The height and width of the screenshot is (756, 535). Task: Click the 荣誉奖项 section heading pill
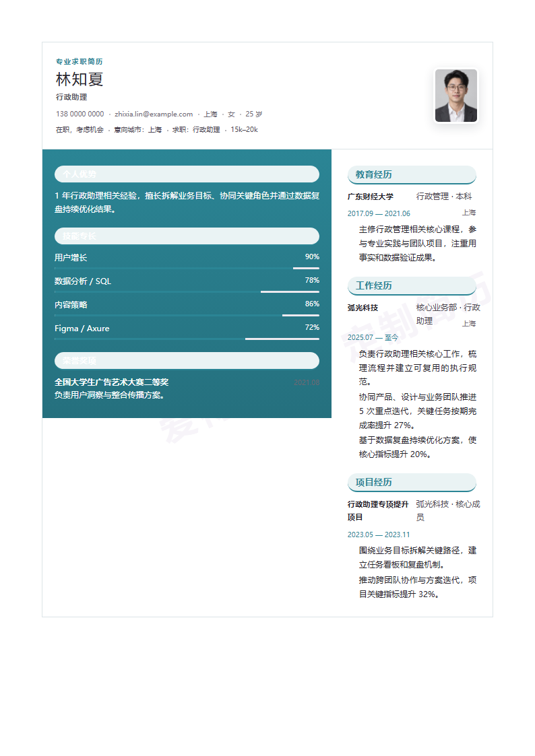187,361
